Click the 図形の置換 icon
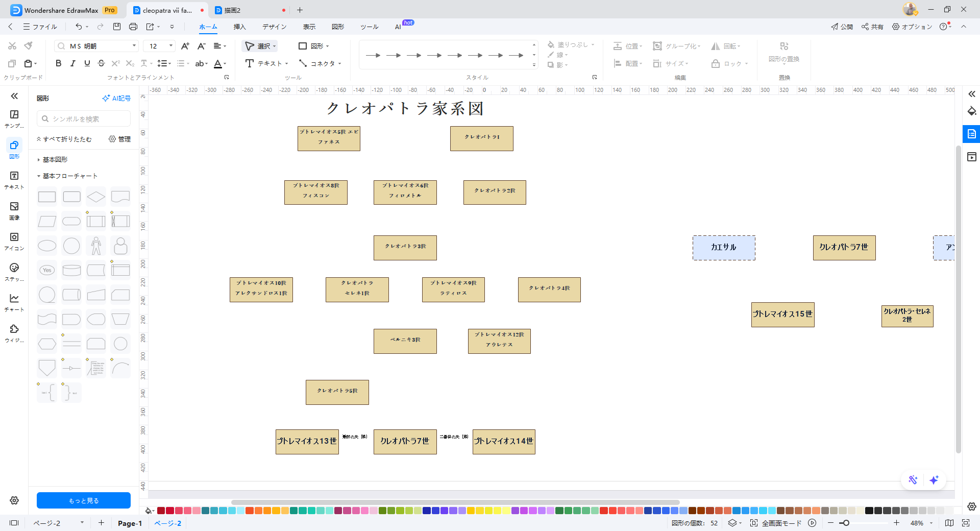This screenshot has height=531, width=980. [x=784, y=50]
